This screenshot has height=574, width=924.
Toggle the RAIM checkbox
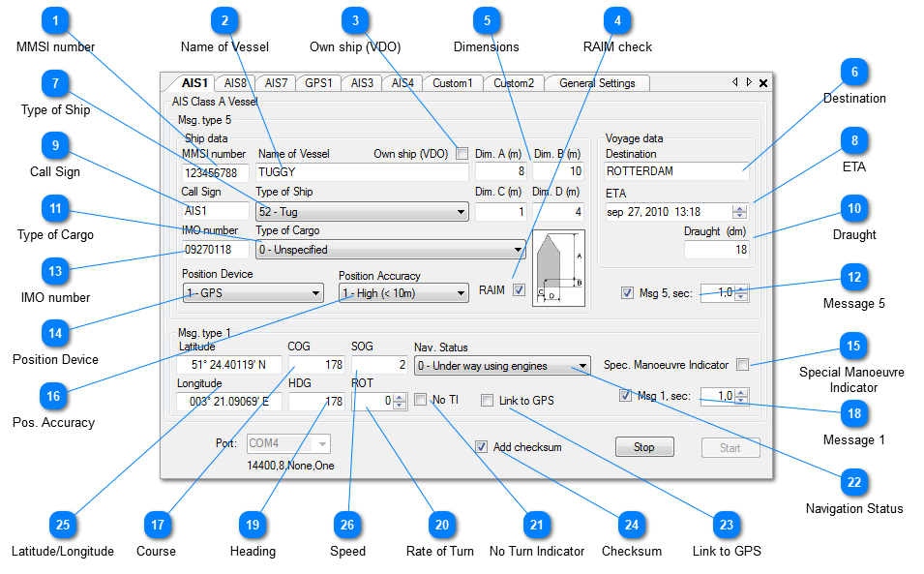tap(520, 290)
